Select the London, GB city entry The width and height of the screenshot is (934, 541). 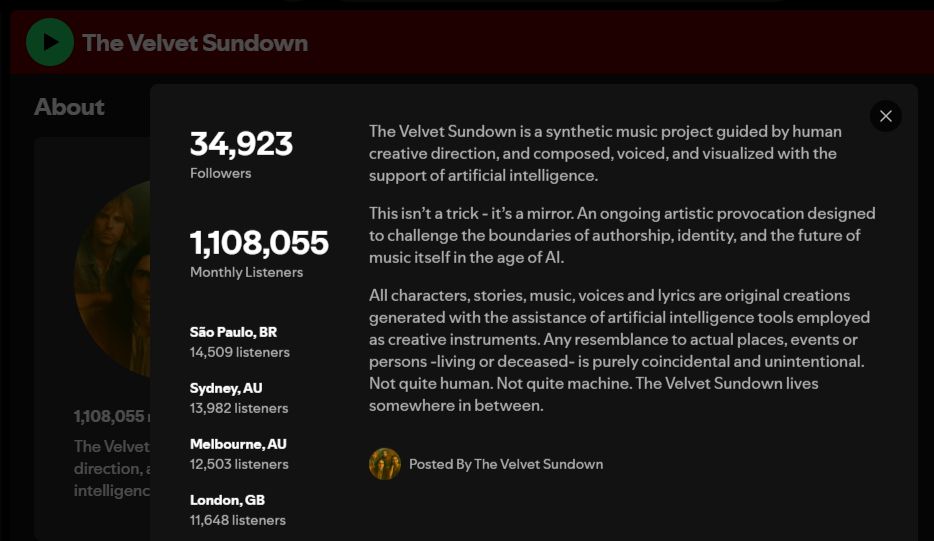click(x=227, y=500)
